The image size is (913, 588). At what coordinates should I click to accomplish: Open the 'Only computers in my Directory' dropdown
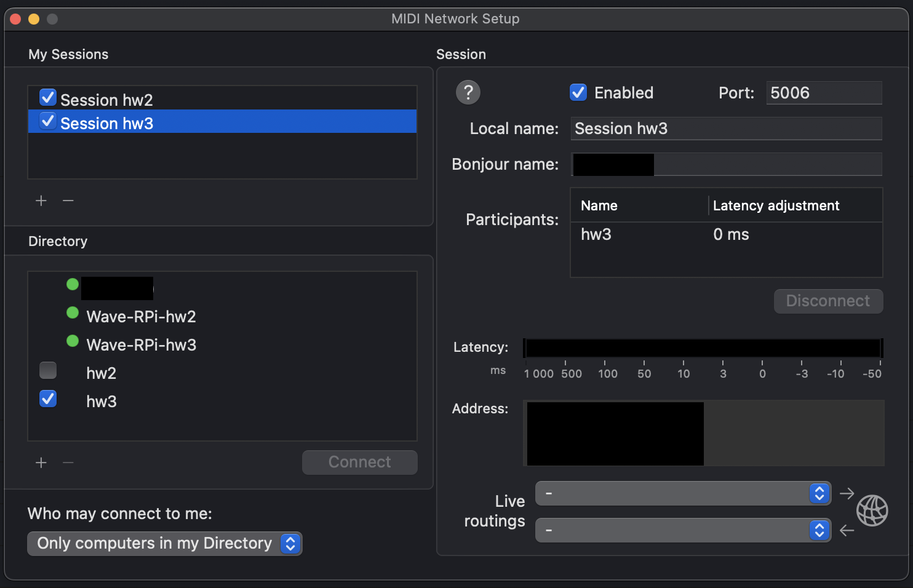(165, 544)
